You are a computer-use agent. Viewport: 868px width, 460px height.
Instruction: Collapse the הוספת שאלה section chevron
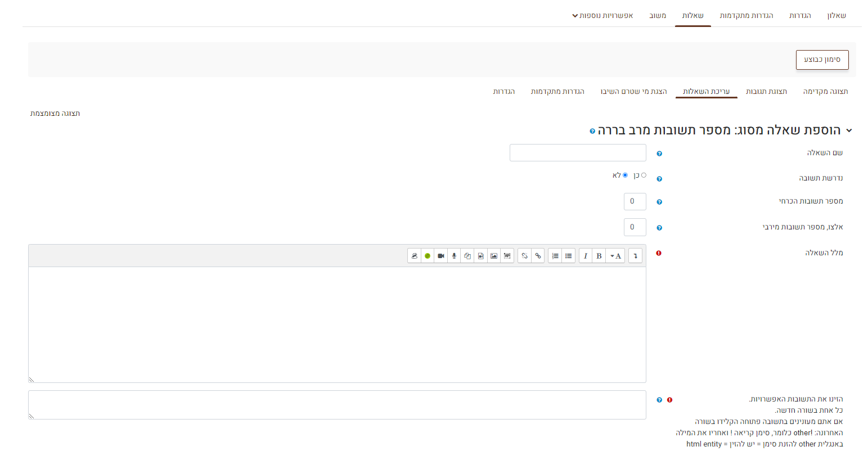pyautogui.click(x=849, y=130)
